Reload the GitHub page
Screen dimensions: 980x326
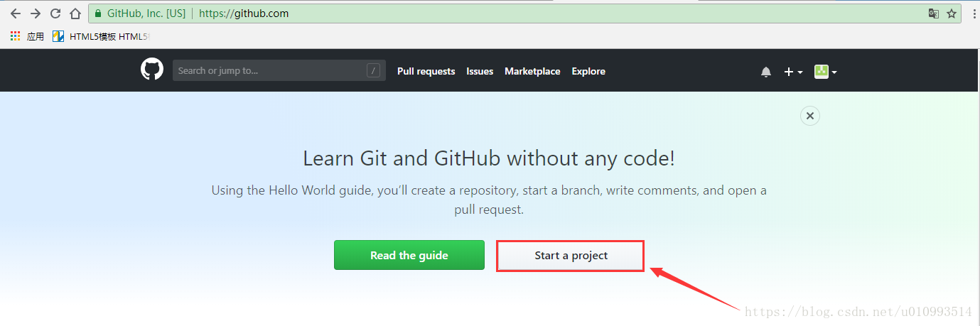(x=55, y=13)
